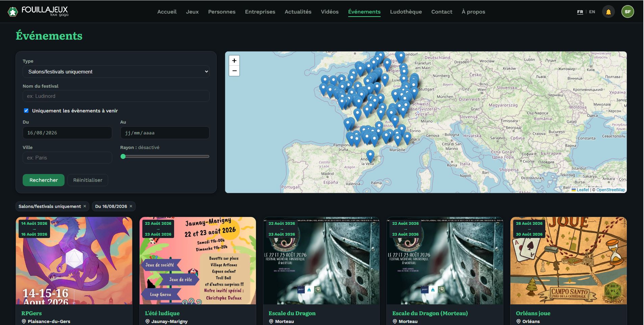This screenshot has height=325, width=644.
Task: Click the Fouillajeux meeple logo icon
Action: click(13, 12)
